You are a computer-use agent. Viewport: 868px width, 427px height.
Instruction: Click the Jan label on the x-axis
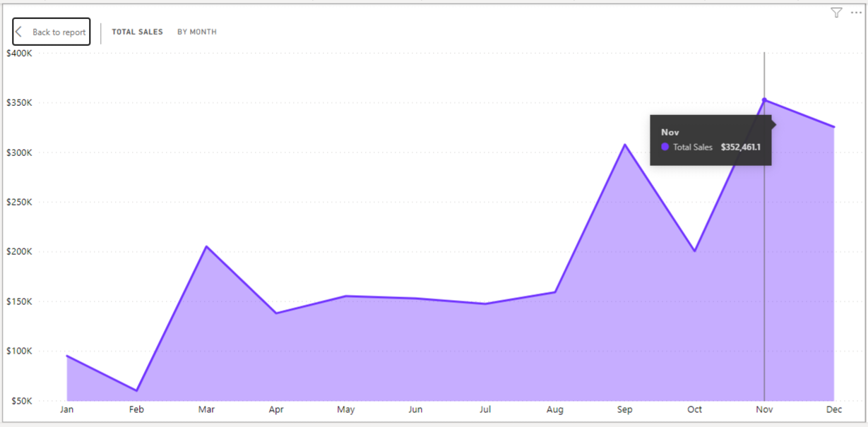pos(66,409)
